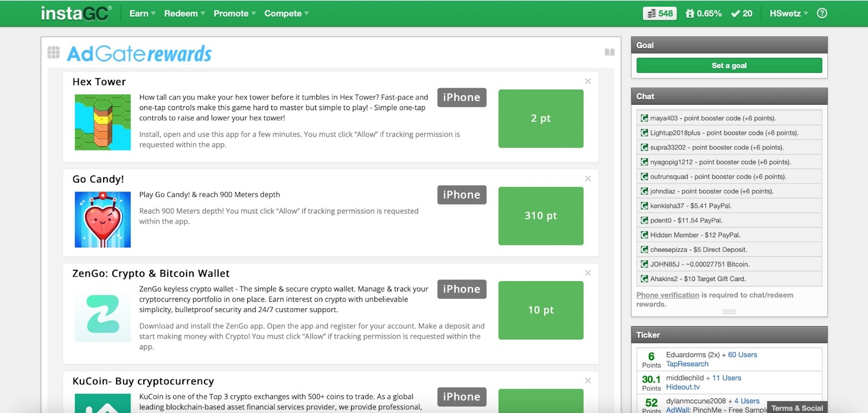This screenshot has height=413, width=868.
Task: Click the icon beside pdent0 chat entry
Action: pos(644,221)
